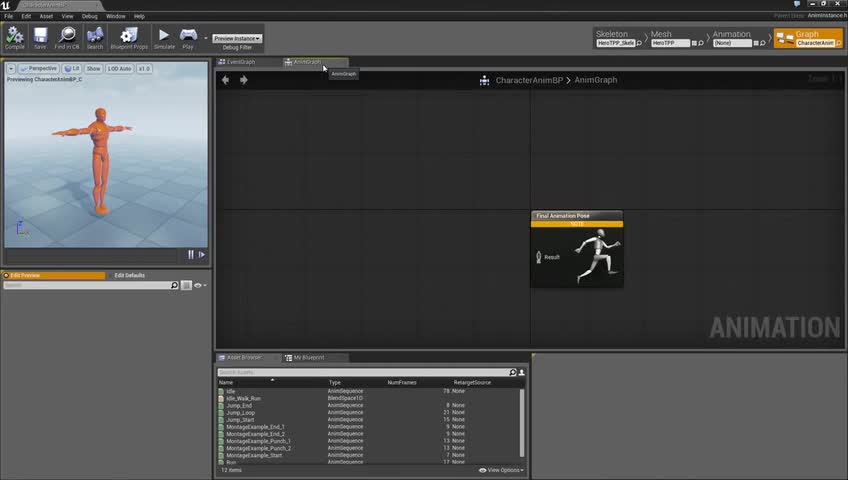
Task: Toggle the property matrix grid button
Action: pos(186,285)
